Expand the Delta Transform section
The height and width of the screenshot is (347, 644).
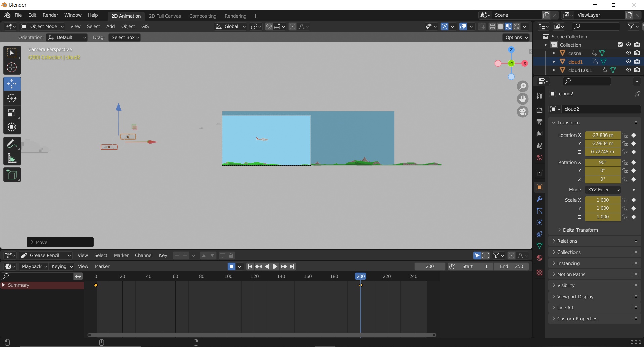point(580,230)
